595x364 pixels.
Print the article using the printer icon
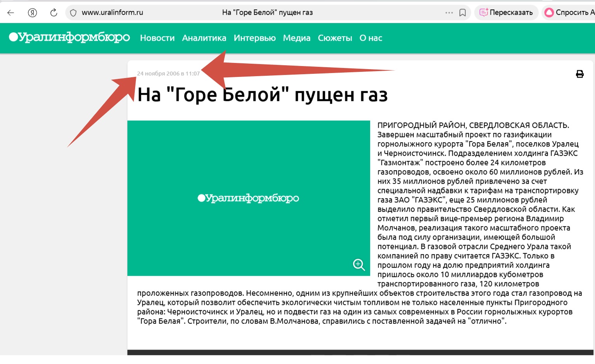point(579,74)
